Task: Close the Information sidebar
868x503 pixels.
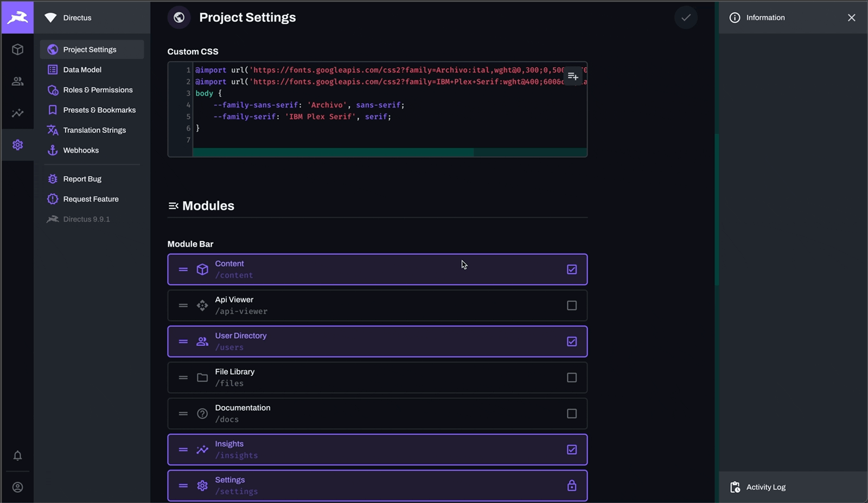Action: 851,18
